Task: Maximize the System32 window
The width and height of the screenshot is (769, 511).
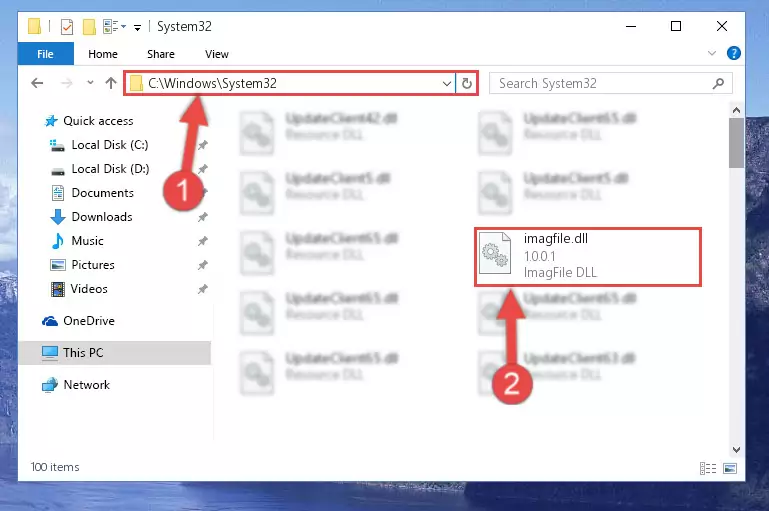Action: click(x=676, y=26)
